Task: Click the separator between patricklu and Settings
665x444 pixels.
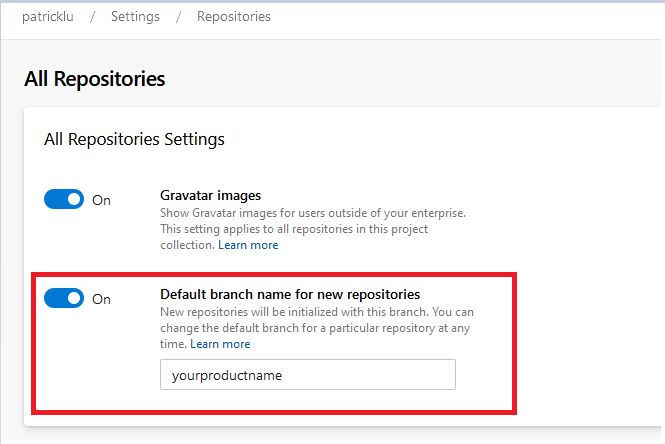Action: pos(93,16)
